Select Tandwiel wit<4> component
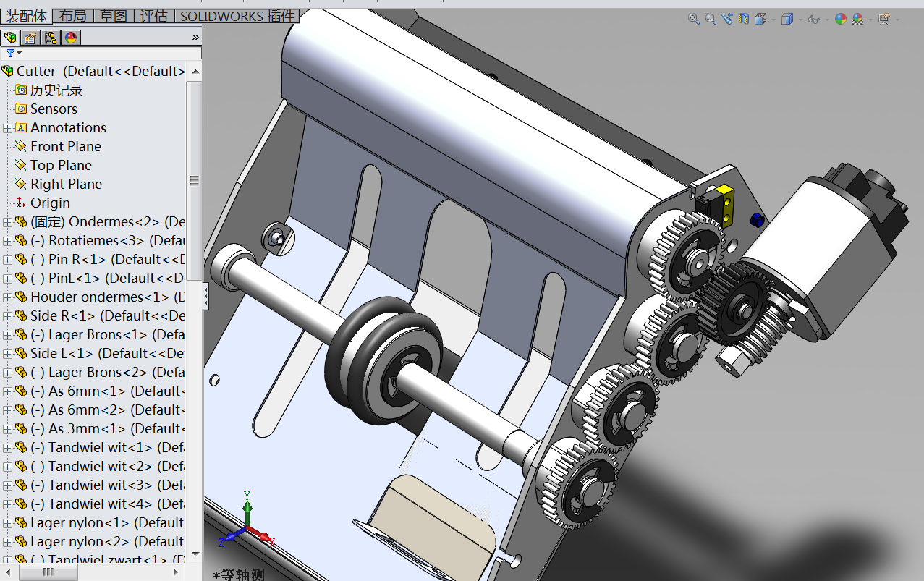The width and height of the screenshot is (924, 581). pos(108,504)
